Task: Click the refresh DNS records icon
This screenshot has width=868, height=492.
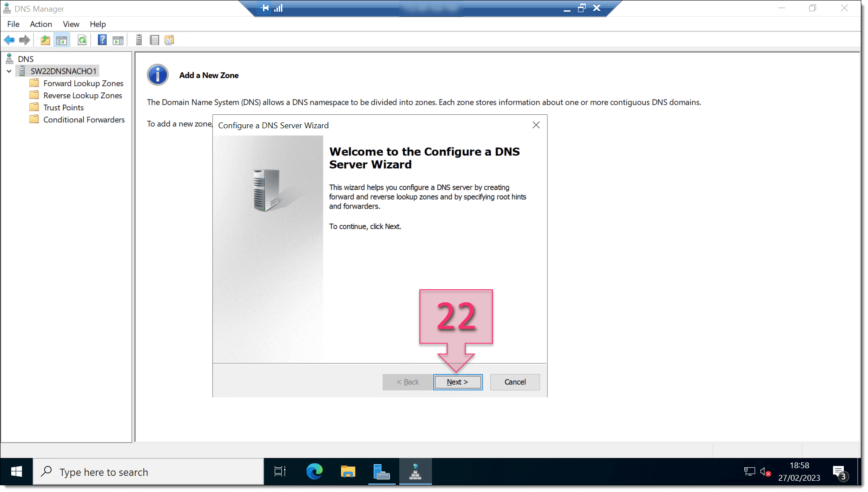Action: click(x=82, y=40)
